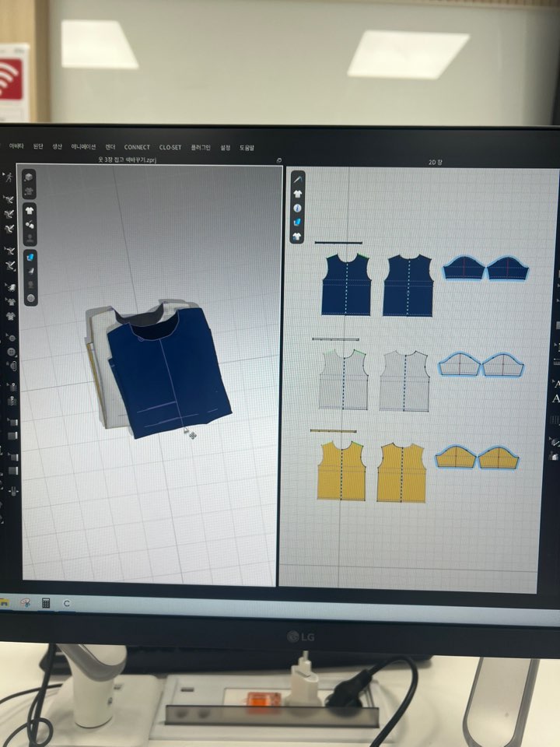Expand the 플러그인 menu
Image resolution: width=560 pixels, height=747 pixels.
pos(201,147)
